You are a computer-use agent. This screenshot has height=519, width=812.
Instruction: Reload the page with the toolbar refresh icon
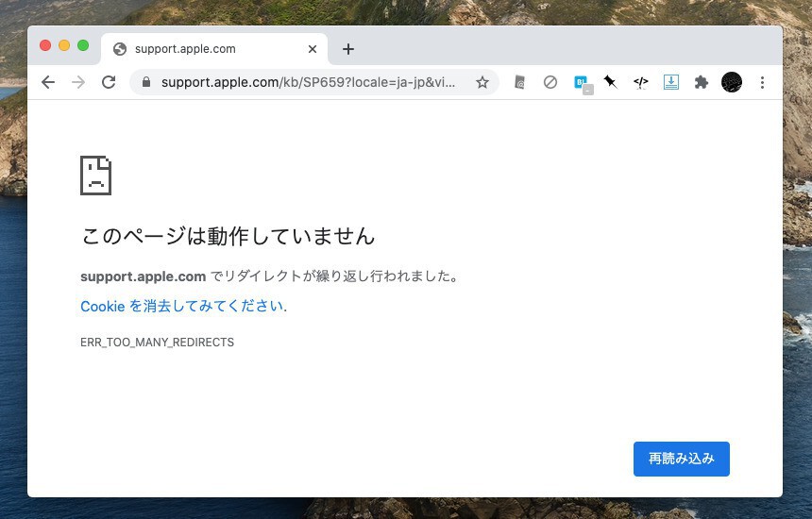(x=109, y=82)
